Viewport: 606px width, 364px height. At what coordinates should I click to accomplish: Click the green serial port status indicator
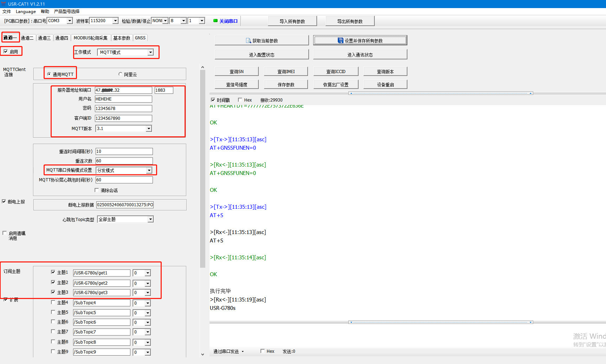pyautogui.click(x=215, y=21)
